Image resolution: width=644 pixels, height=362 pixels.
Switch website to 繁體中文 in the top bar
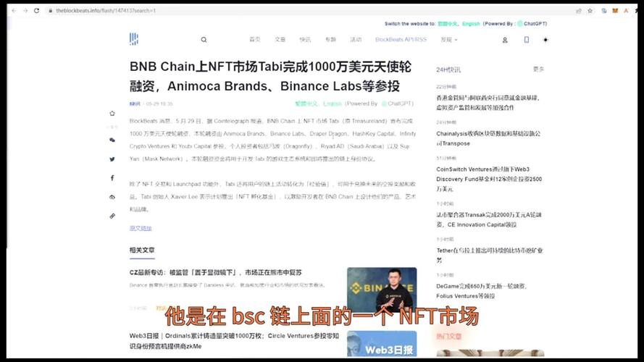[x=447, y=24]
